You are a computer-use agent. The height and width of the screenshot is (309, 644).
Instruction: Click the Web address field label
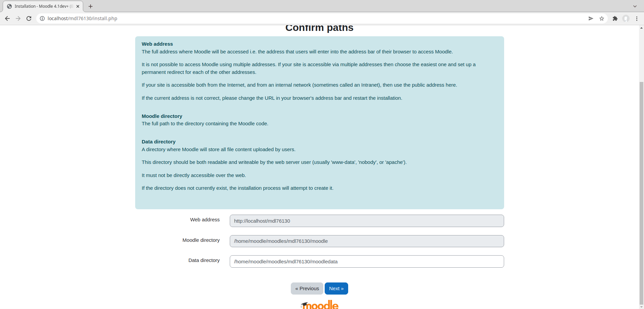[205, 220]
